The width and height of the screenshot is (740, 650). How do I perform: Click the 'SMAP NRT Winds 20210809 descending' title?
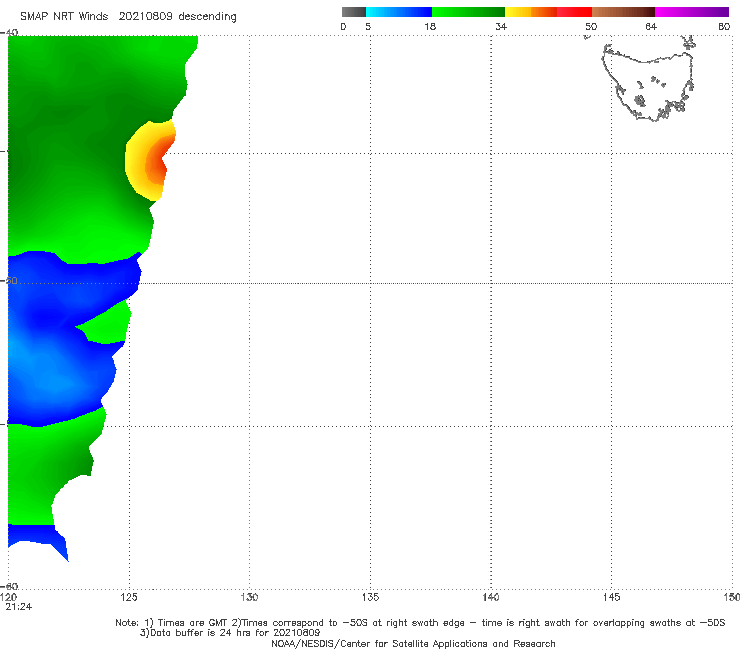[128, 17]
